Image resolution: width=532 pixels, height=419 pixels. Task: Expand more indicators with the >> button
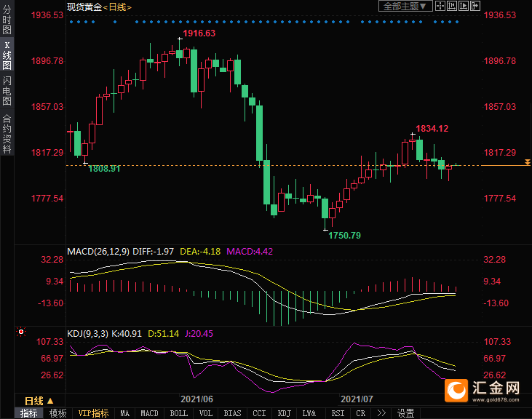click(381, 413)
